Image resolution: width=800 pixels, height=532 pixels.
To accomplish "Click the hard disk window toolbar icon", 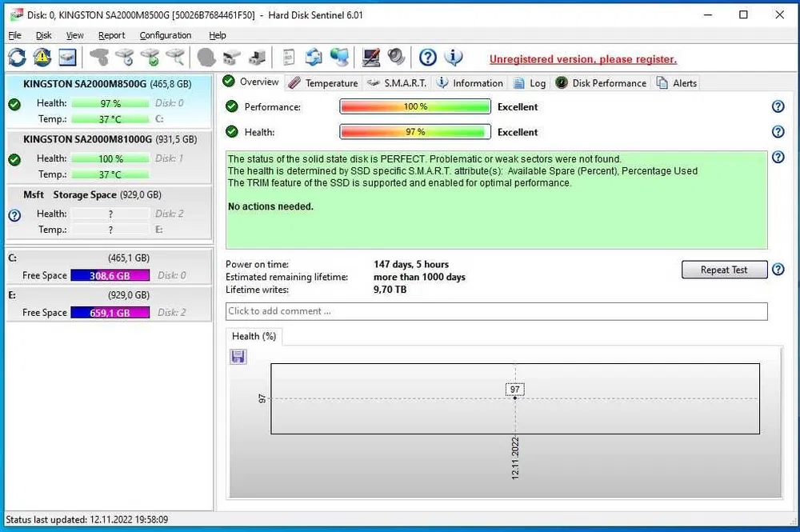I will click(x=67, y=57).
